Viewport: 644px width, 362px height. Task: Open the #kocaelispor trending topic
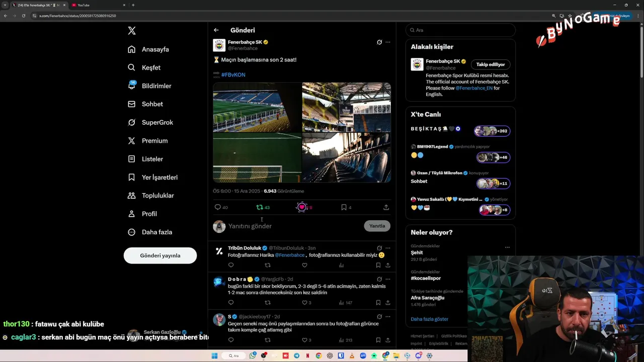pos(426,278)
